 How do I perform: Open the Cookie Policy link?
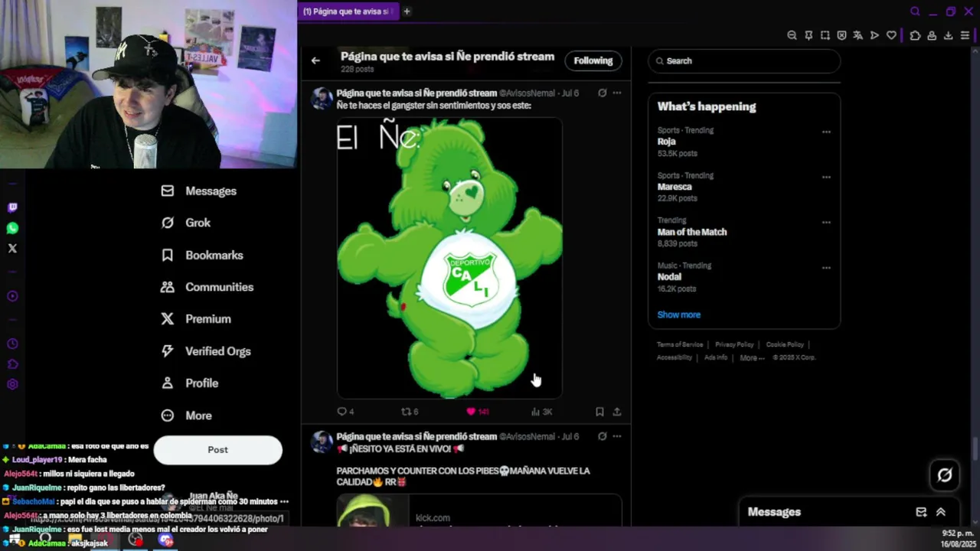(x=785, y=344)
